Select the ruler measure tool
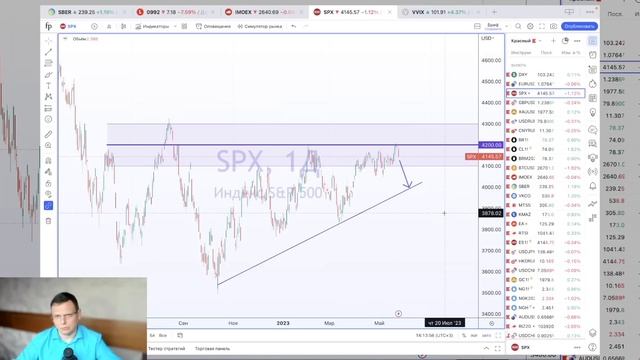640x360 pixels. (48, 134)
